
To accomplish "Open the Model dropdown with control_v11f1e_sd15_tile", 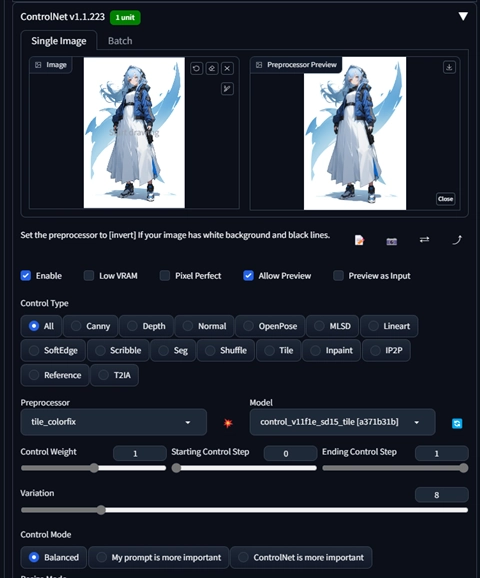I will click(x=342, y=422).
